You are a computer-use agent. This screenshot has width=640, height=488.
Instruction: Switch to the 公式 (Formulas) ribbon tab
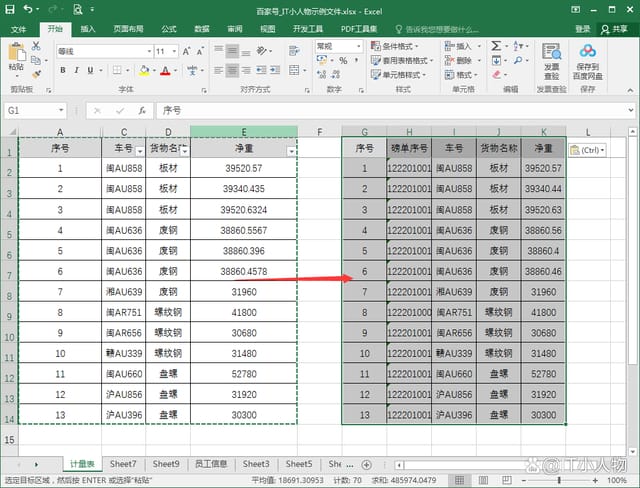169,29
